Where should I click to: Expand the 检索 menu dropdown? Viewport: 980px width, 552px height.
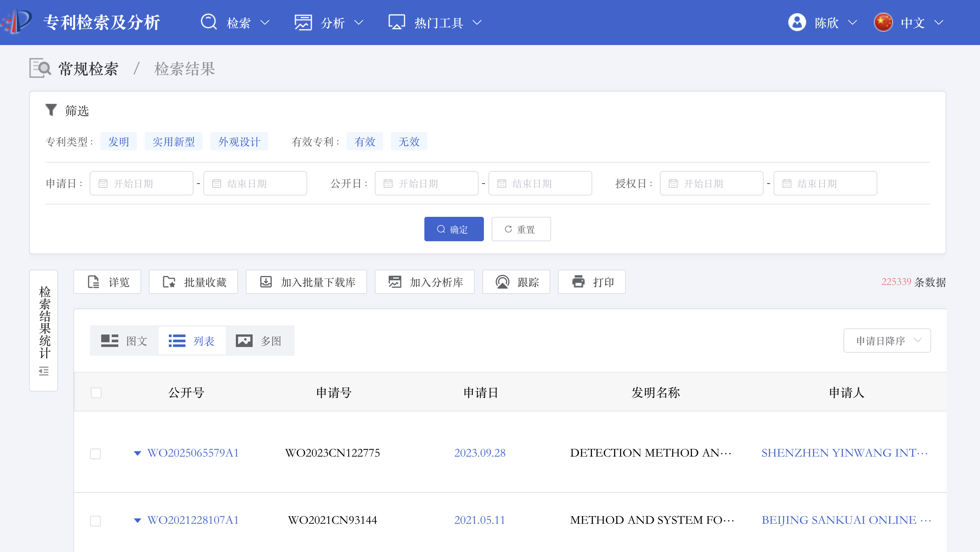(x=265, y=23)
